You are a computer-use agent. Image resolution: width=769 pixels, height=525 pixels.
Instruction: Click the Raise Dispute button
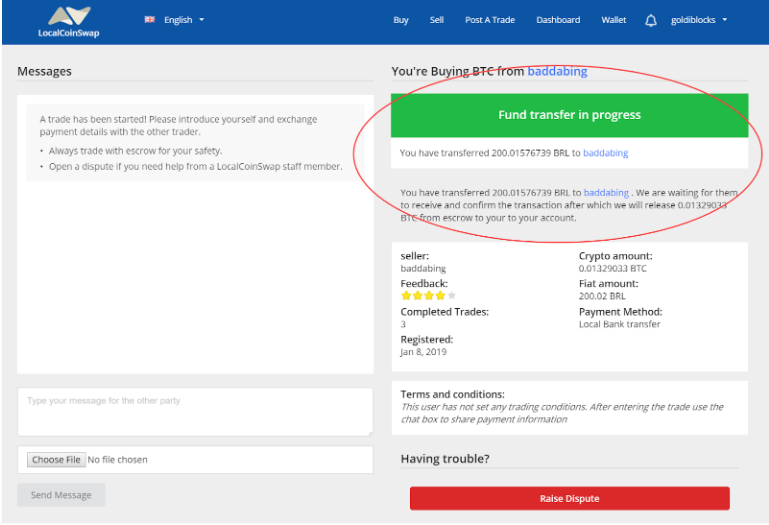569,499
